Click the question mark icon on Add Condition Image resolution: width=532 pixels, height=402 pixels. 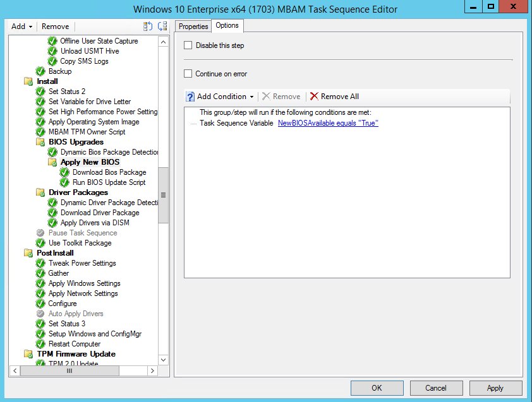(x=190, y=97)
